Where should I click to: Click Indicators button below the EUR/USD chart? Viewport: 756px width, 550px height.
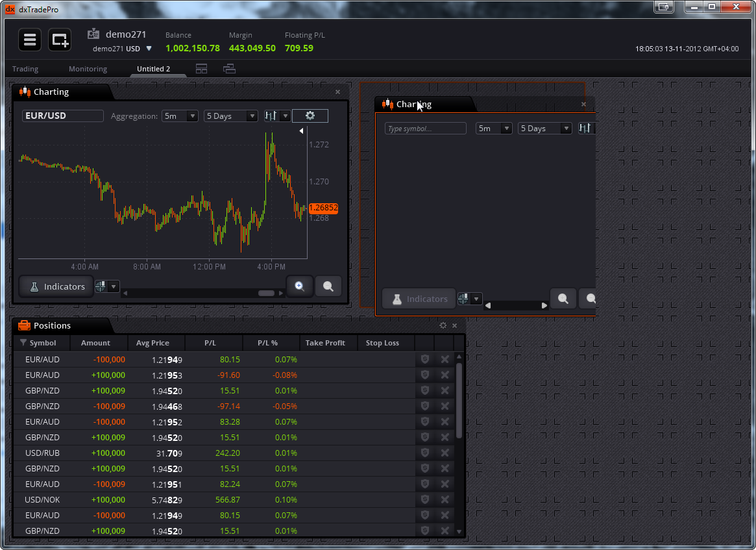click(x=56, y=286)
